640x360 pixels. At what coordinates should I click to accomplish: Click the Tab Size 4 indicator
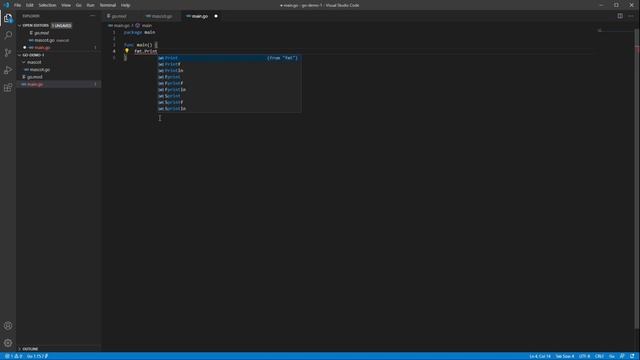[x=565, y=356]
